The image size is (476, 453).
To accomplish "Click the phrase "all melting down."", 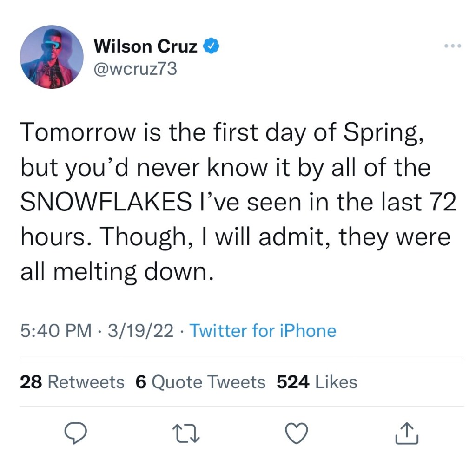I will [x=117, y=272].
